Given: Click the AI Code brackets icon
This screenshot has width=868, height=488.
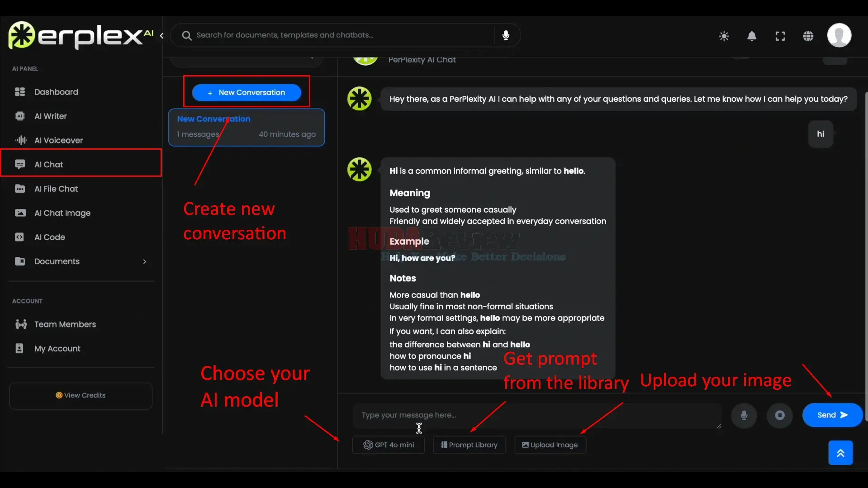Looking at the screenshot, I should [19, 237].
